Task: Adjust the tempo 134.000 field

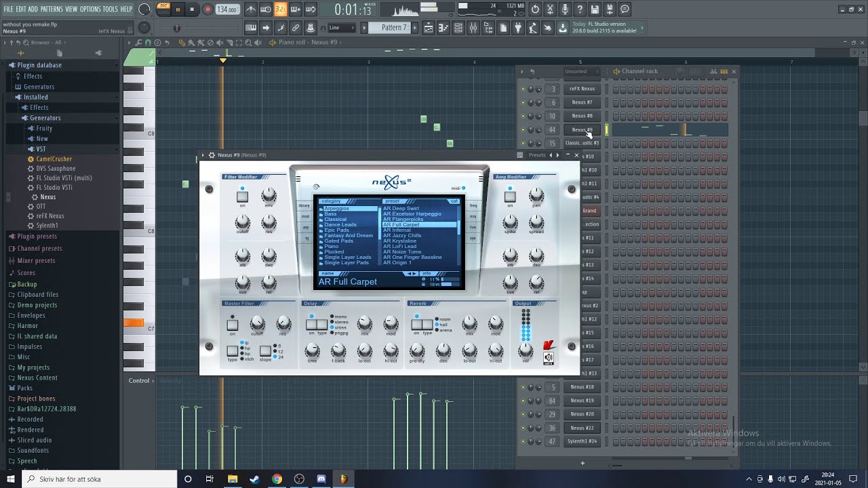Action: point(227,9)
